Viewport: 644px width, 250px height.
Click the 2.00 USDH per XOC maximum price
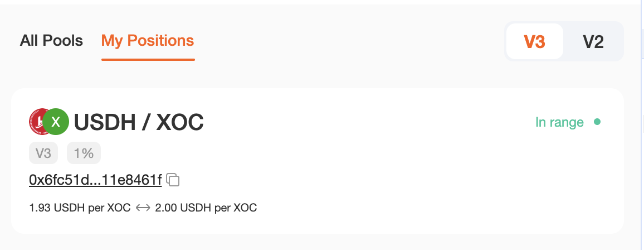point(206,208)
